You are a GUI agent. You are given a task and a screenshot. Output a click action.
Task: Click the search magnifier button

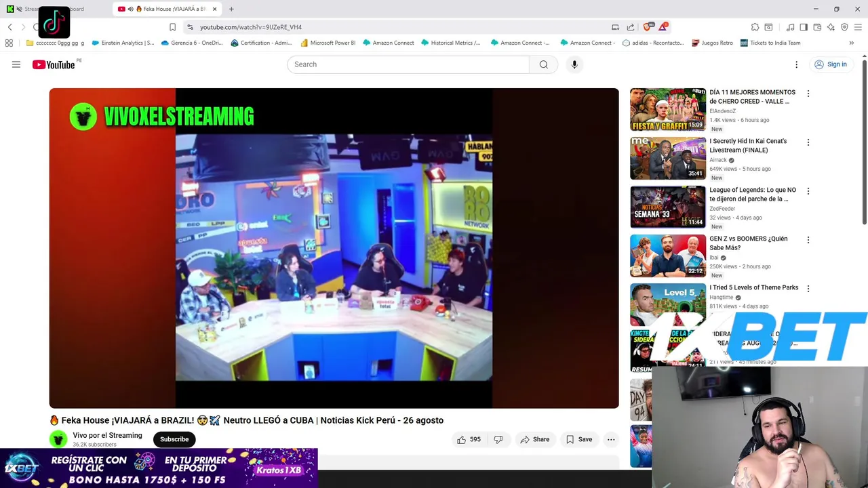[544, 64]
